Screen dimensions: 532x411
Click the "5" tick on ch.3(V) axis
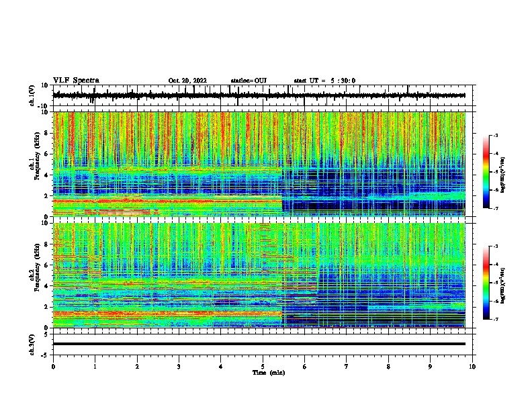(47, 334)
